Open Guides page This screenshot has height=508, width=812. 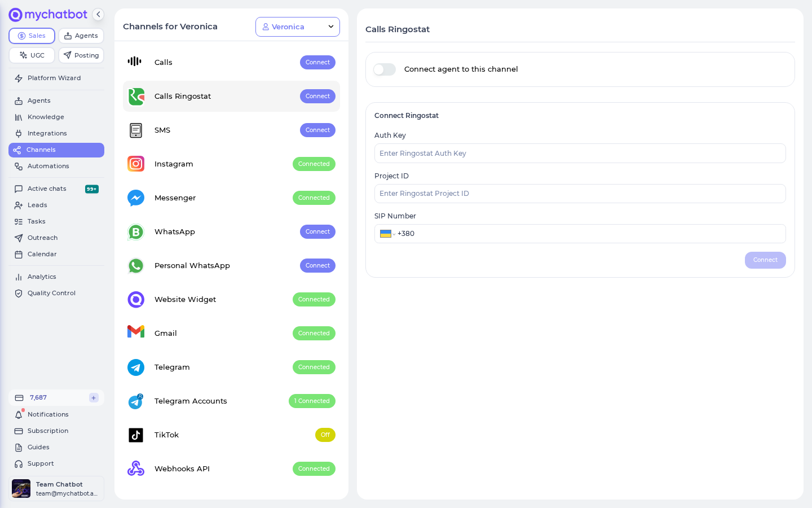[56, 447]
